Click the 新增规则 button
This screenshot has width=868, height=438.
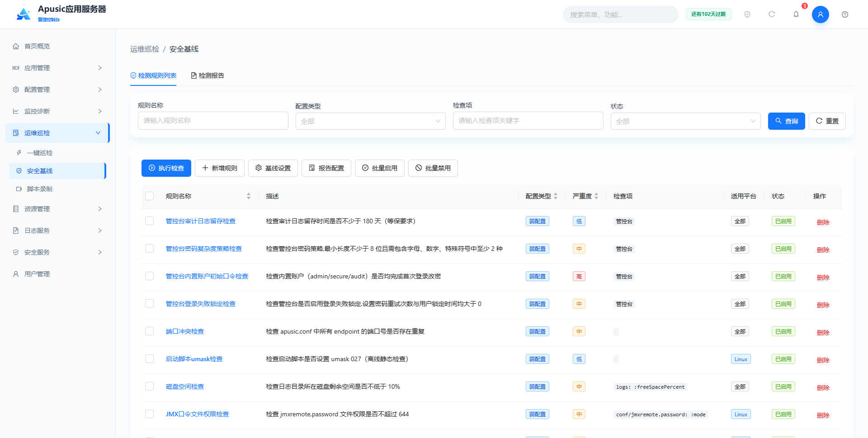tap(220, 168)
